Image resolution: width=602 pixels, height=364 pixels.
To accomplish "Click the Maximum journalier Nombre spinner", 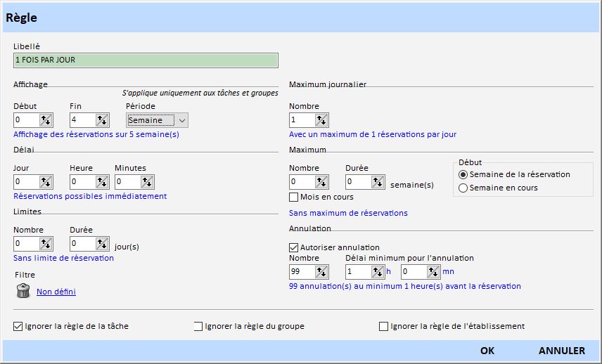I will pyautogui.click(x=321, y=120).
